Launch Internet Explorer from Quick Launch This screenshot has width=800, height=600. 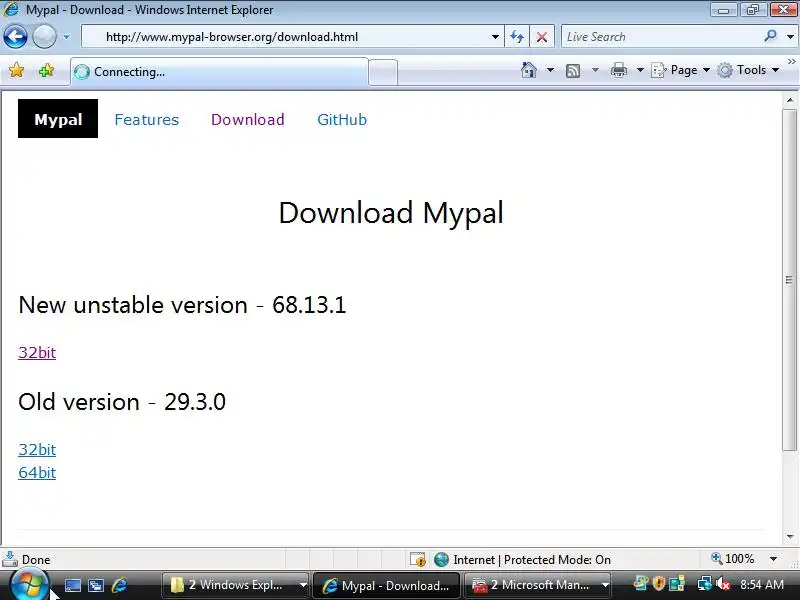click(119, 585)
